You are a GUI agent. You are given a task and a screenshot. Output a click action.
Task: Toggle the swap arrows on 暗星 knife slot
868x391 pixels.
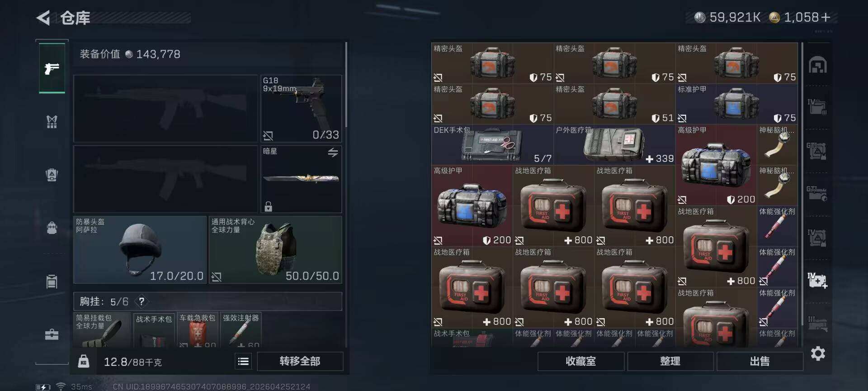point(333,153)
